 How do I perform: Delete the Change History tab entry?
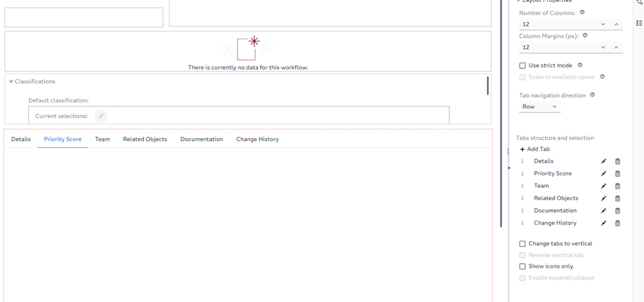618,223
